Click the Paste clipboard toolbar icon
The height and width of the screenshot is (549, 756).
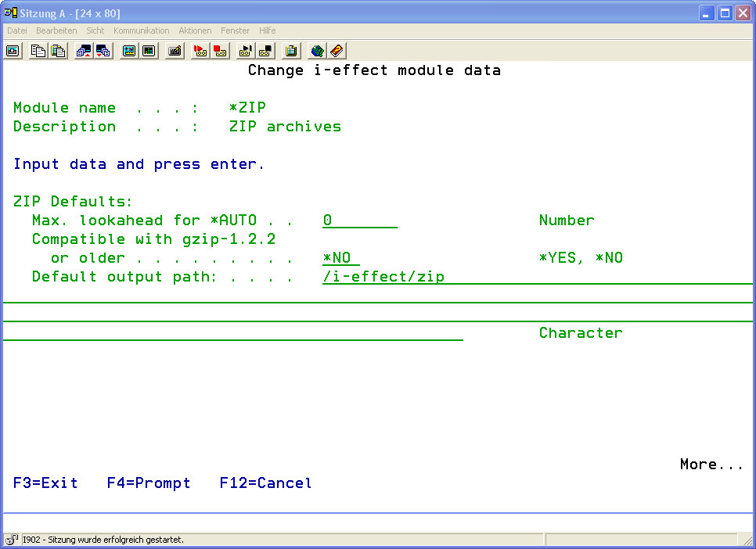click(x=58, y=51)
